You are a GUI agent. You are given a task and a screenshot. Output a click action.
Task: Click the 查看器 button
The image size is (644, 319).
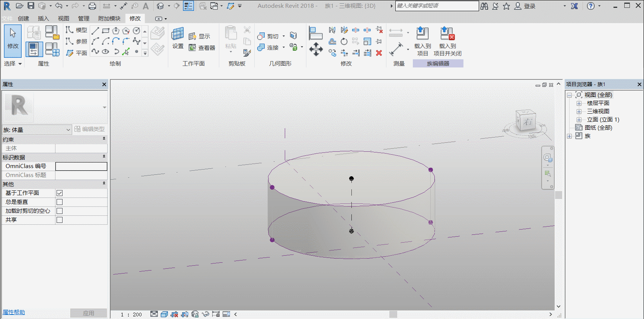pyautogui.click(x=202, y=48)
